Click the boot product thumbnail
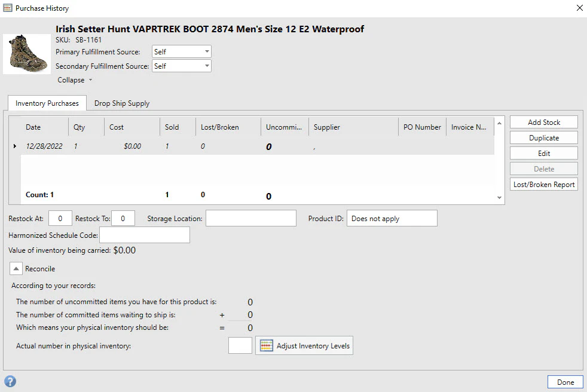This screenshot has height=392, width=587. coord(27,53)
